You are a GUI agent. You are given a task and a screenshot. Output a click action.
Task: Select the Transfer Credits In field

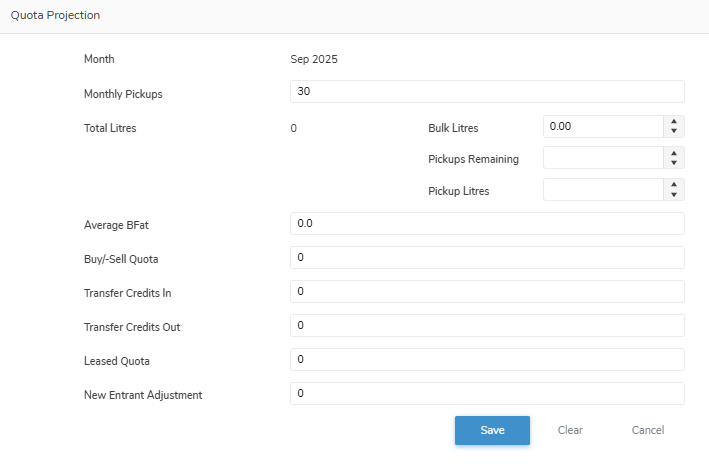click(486, 292)
